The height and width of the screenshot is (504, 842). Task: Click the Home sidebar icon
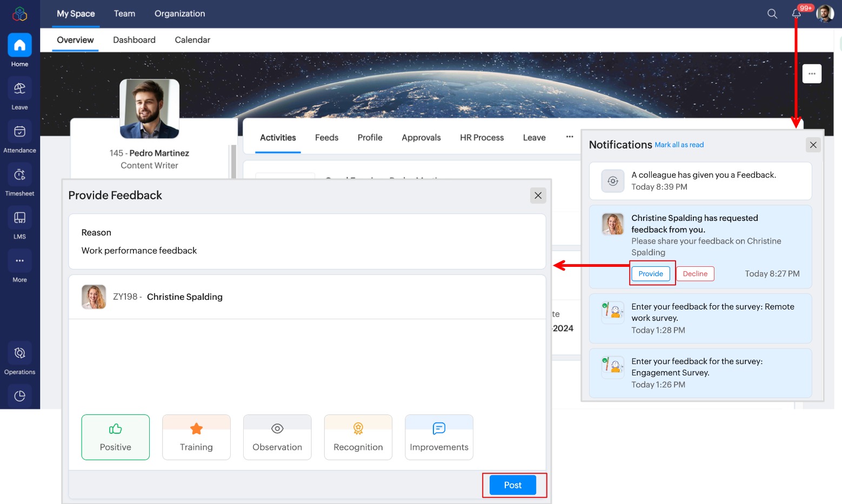[x=19, y=50]
